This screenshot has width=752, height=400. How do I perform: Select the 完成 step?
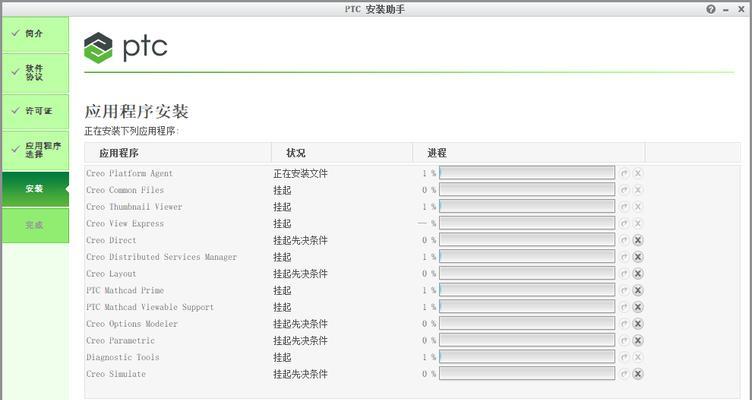tap(35, 225)
